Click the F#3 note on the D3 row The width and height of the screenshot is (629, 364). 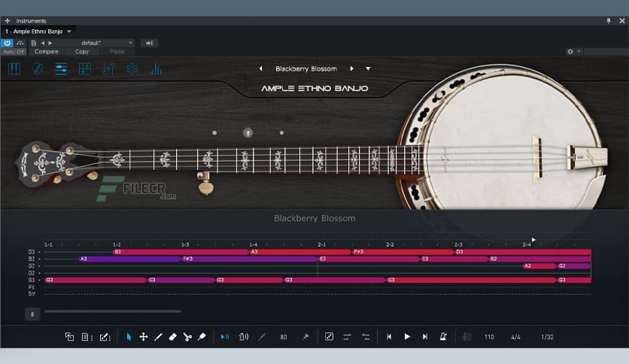403,252
